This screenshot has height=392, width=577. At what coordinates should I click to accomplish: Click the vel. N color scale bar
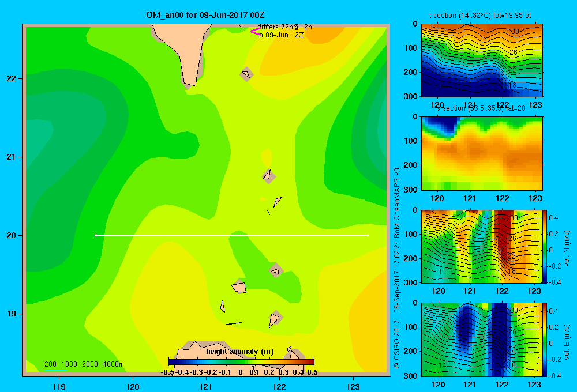(545, 246)
